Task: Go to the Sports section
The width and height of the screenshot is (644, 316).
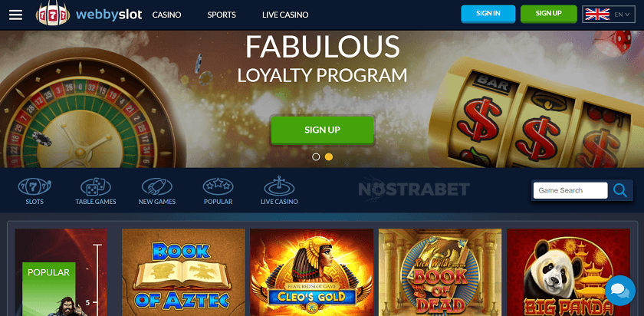Action: tap(222, 15)
